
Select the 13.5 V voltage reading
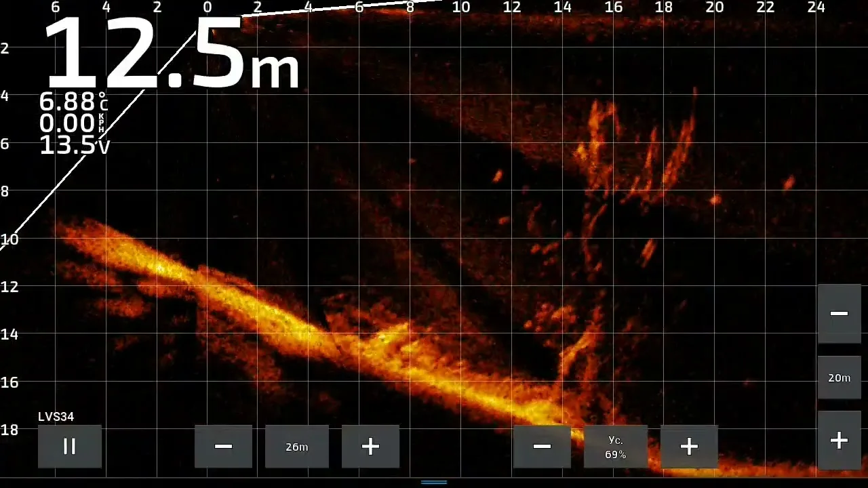[x=74, y=145]
